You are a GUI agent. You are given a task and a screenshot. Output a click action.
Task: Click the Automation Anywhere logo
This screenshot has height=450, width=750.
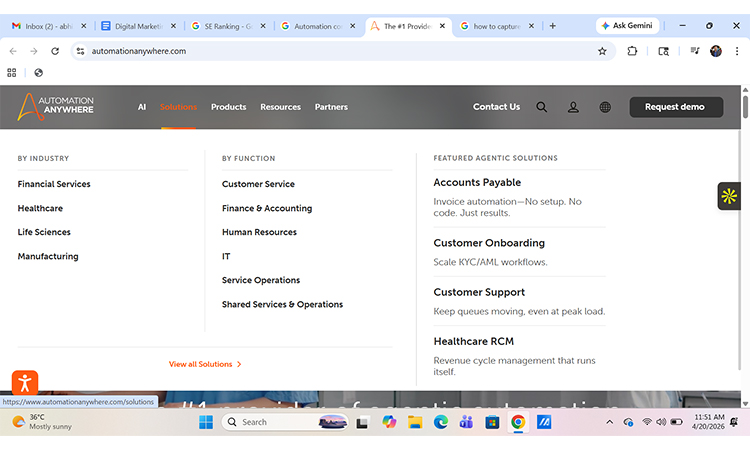[55, 107]
